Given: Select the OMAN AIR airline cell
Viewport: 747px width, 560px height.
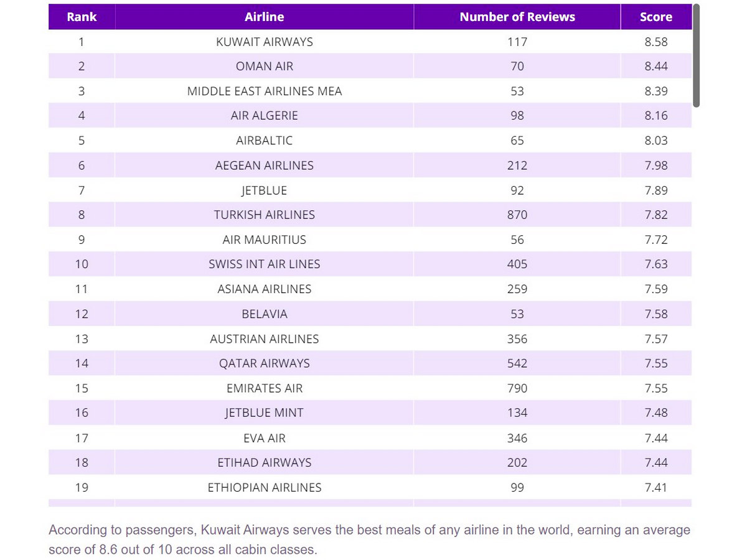Looking at the screenshot, I should click(x=265, y=66).
